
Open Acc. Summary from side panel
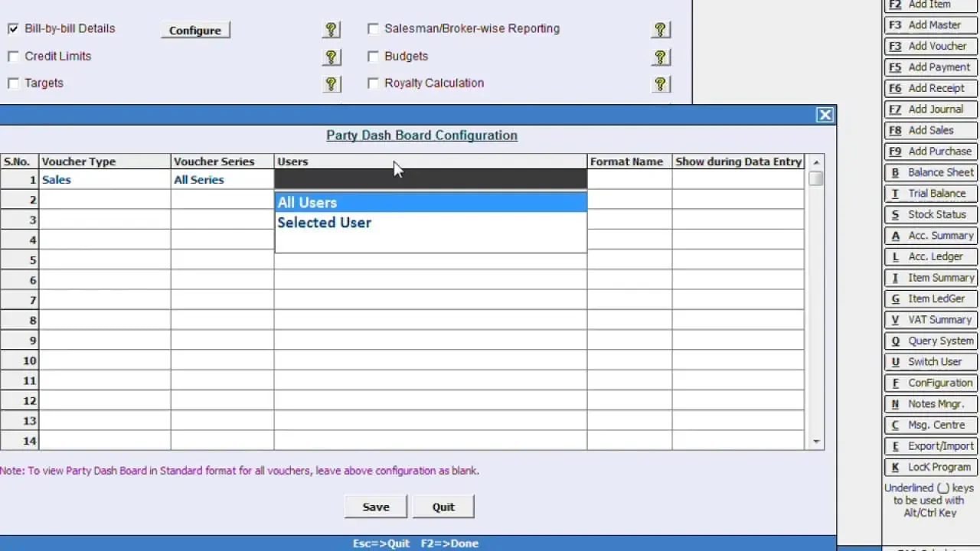tap(930, 236)
